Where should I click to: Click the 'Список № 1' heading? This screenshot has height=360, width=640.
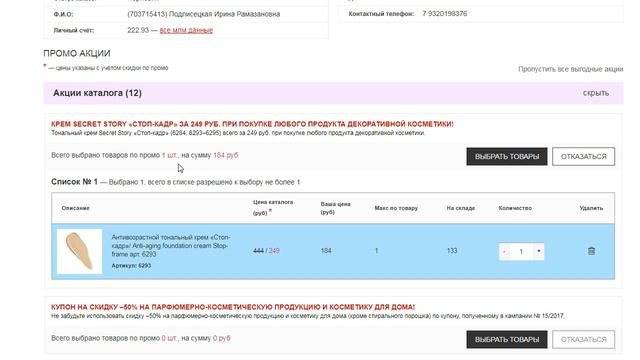tap(74, 182)
